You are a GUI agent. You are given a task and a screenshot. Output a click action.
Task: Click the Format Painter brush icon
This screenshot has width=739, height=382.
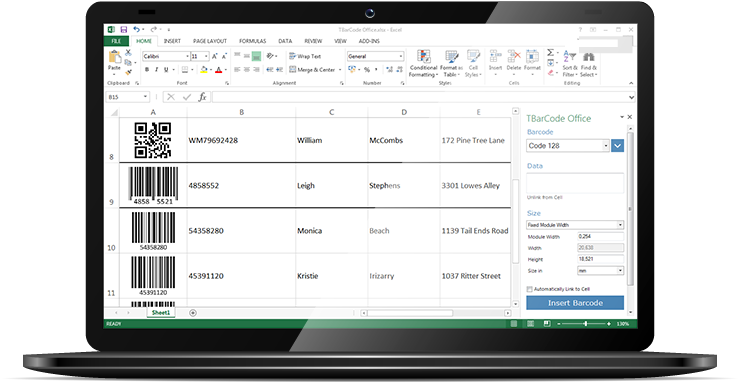(128, 72)
